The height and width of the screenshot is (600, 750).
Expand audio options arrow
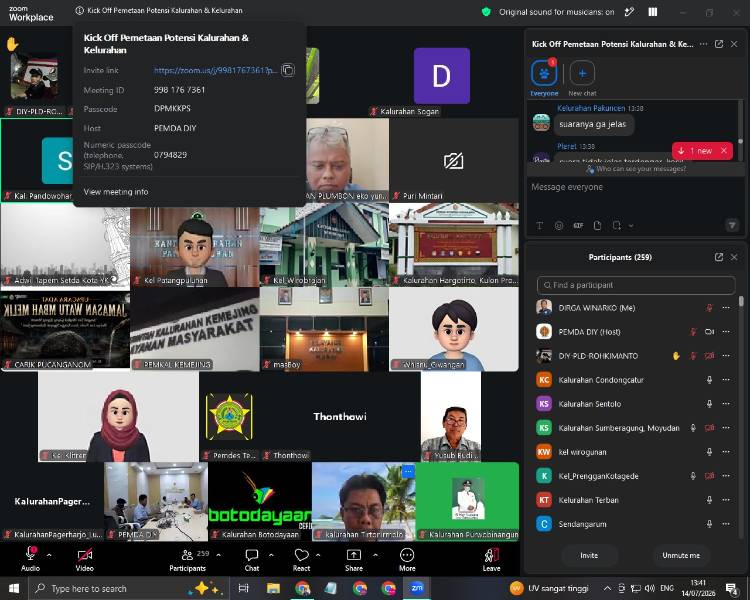(49, 555)
